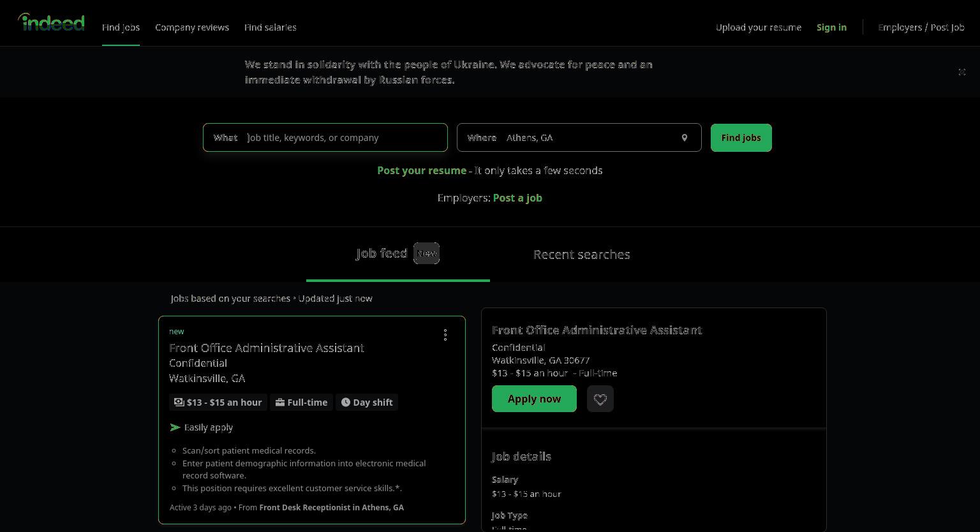Open the job card three-dot menu

(x=445, y=335)
